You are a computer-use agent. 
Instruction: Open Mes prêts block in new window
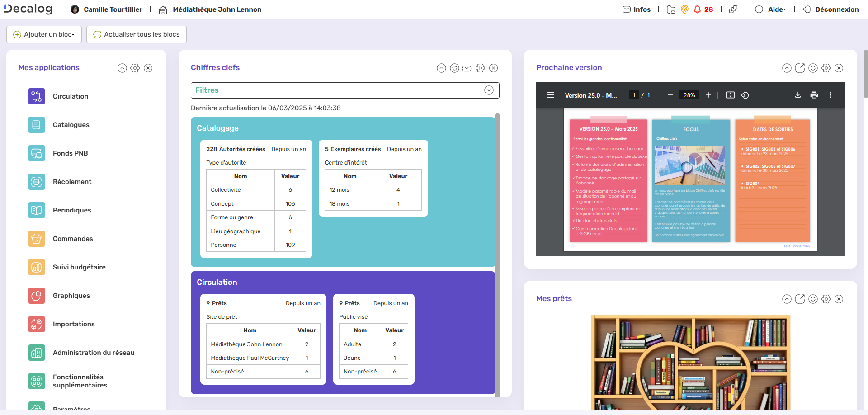[x=800, y=299]
